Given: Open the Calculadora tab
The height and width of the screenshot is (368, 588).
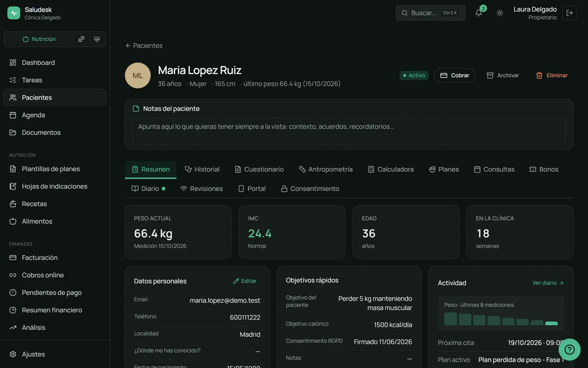Looking at the screenshot, I should tap(391, 169).
